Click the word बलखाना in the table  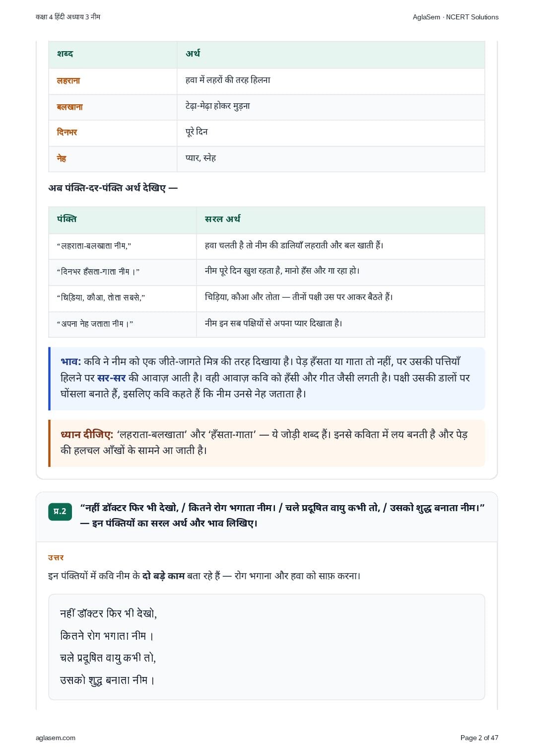[x=70, y=107]
